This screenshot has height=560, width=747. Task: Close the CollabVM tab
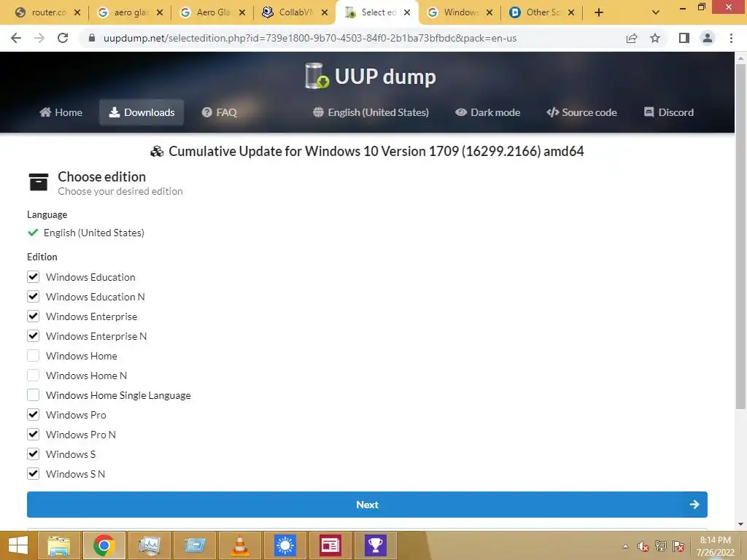point(325,12)
